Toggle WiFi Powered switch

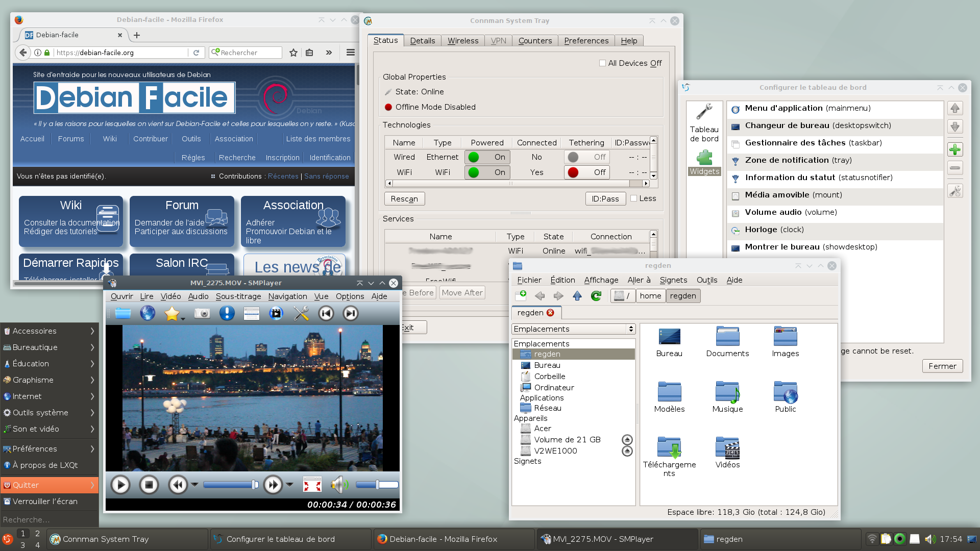point(486,172)
